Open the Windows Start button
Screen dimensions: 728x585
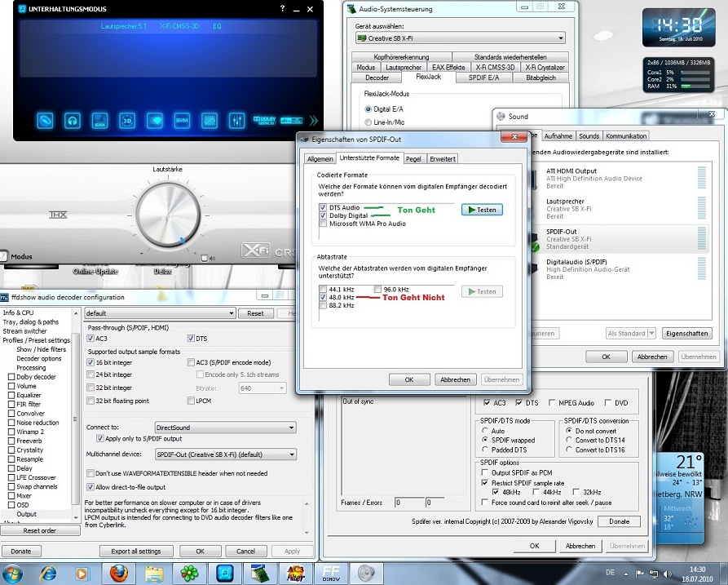[12, 574]
